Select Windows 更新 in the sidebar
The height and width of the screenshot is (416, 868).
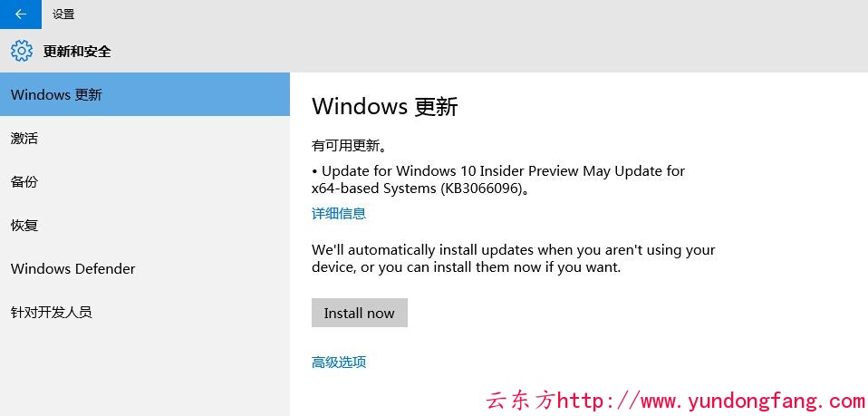tap(144, 94)
